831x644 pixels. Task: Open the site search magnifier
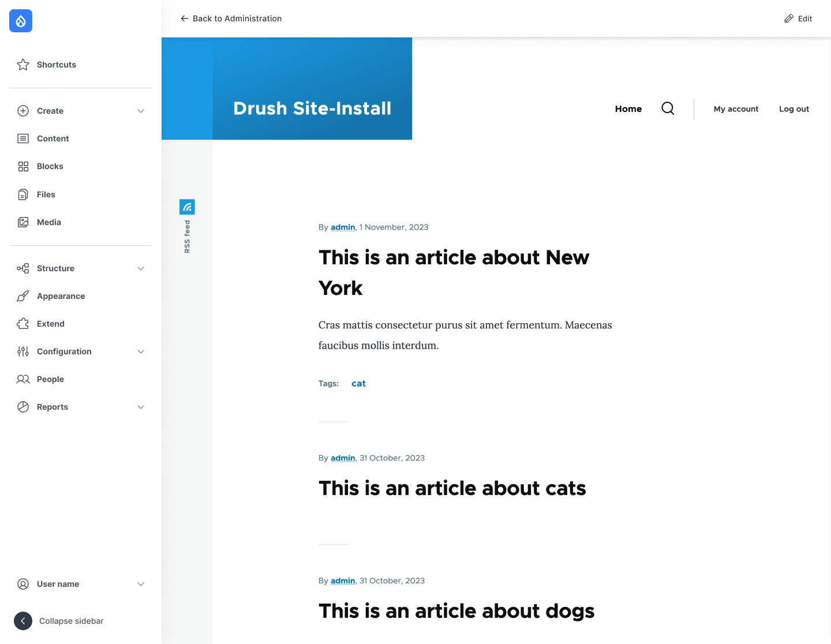click(x=668, y=108)
